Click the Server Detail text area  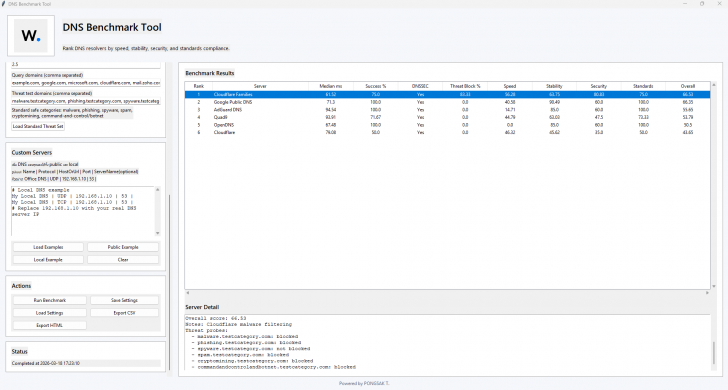click(x=448, y=342)
